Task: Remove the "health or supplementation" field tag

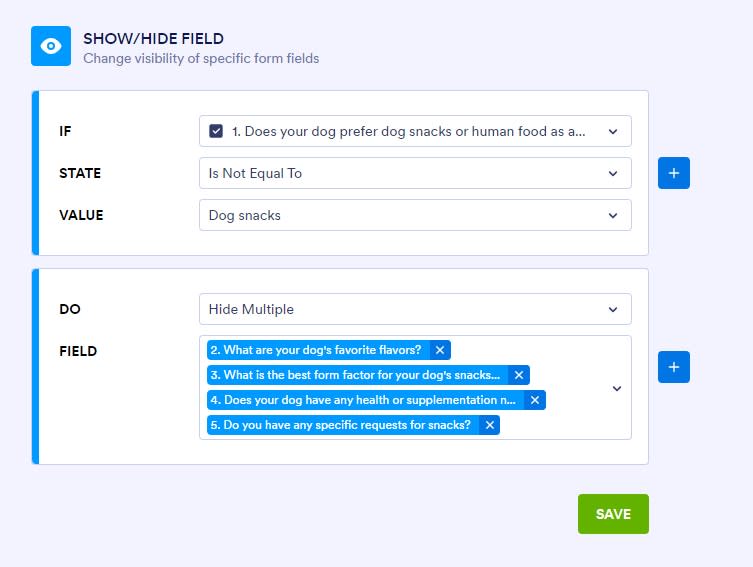Action: click(x=535, y=400)
